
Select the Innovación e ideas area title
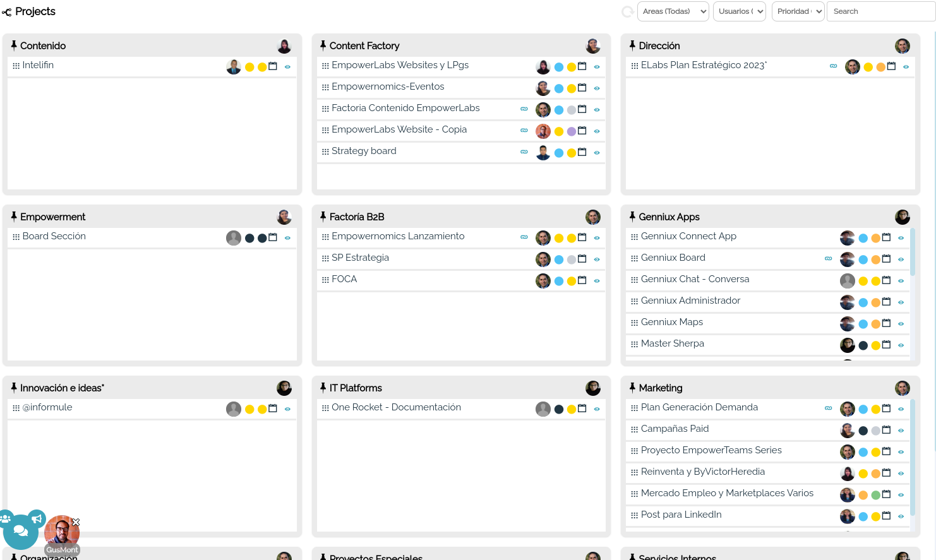pyautogui.click(x=62, y=388)
